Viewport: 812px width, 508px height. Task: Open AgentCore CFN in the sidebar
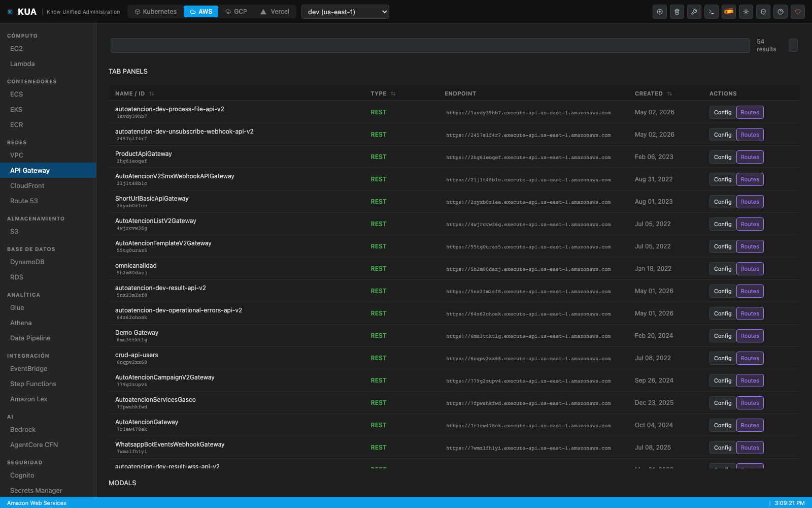tap(48, 445)
